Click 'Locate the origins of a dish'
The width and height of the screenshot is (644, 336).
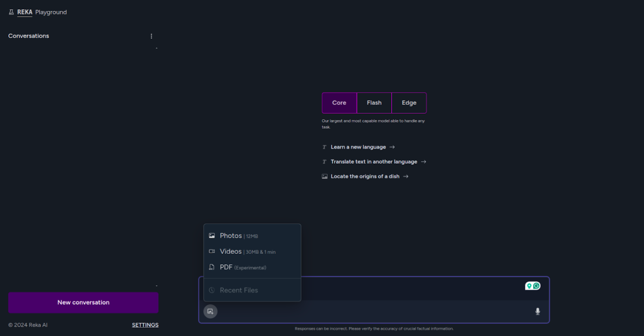(365, 176)
